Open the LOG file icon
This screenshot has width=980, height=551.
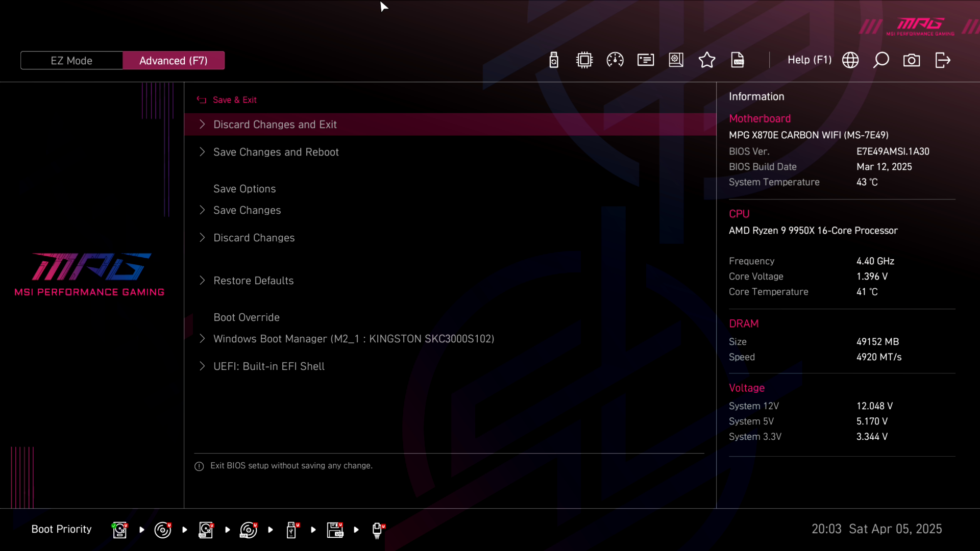point(738,60)
